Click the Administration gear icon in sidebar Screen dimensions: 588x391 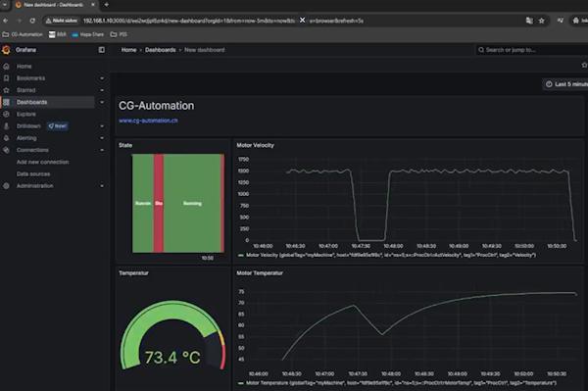click(x=6, y=186)
